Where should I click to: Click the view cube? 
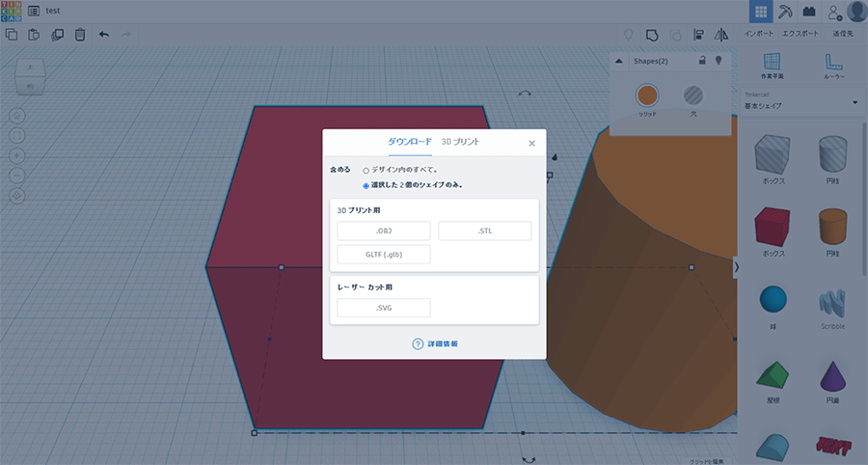(x=30, y=76)
